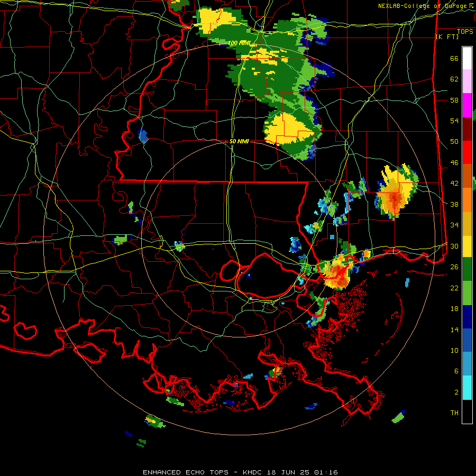Click the 34 legend value
This screenshot has height=476, width=476.
[x=454, y=225]
